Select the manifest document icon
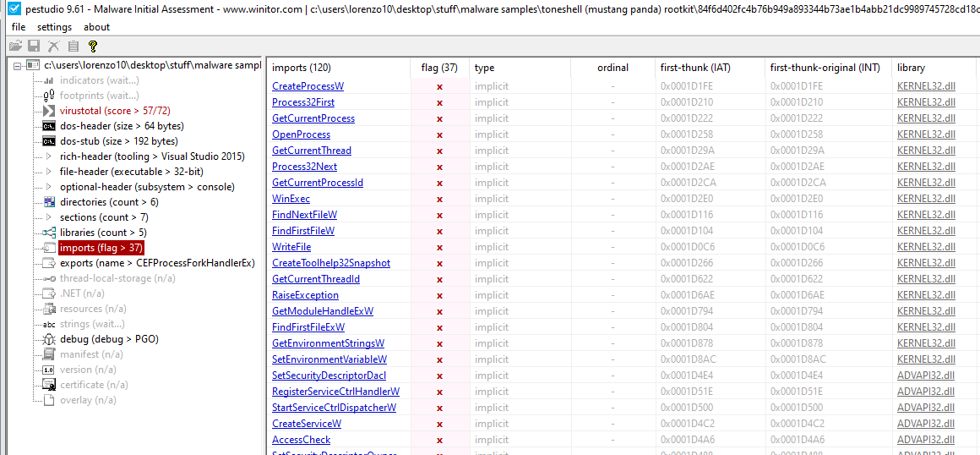 pos(49,354)
